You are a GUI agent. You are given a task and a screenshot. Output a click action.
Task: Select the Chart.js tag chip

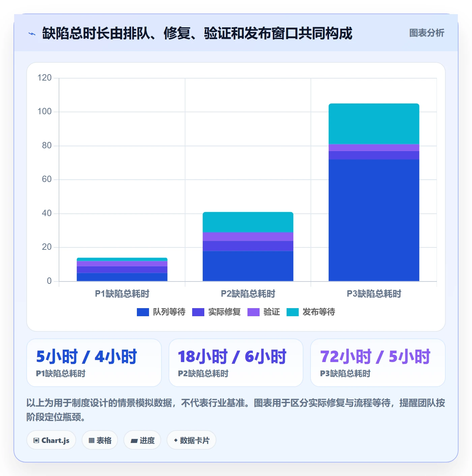coord(51,440)
